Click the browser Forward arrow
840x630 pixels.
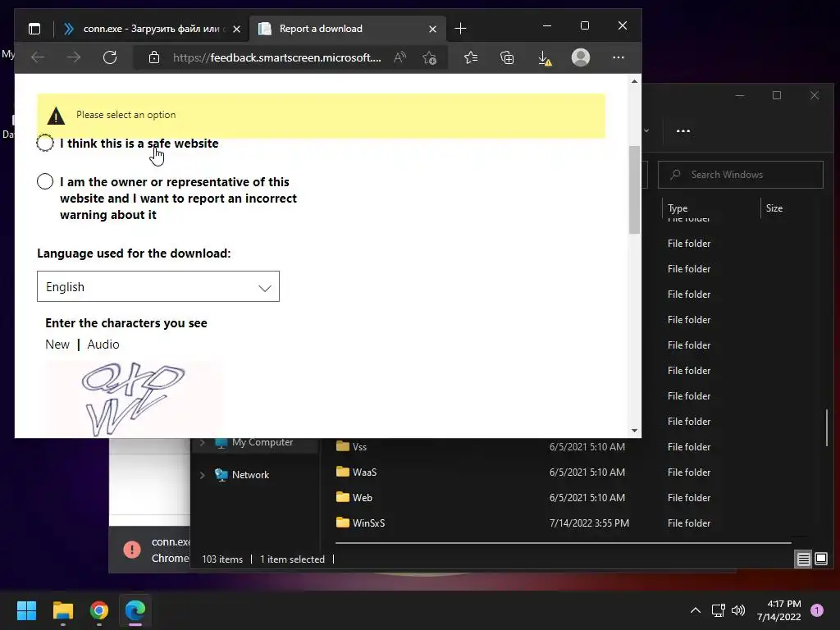pos(74,57)
